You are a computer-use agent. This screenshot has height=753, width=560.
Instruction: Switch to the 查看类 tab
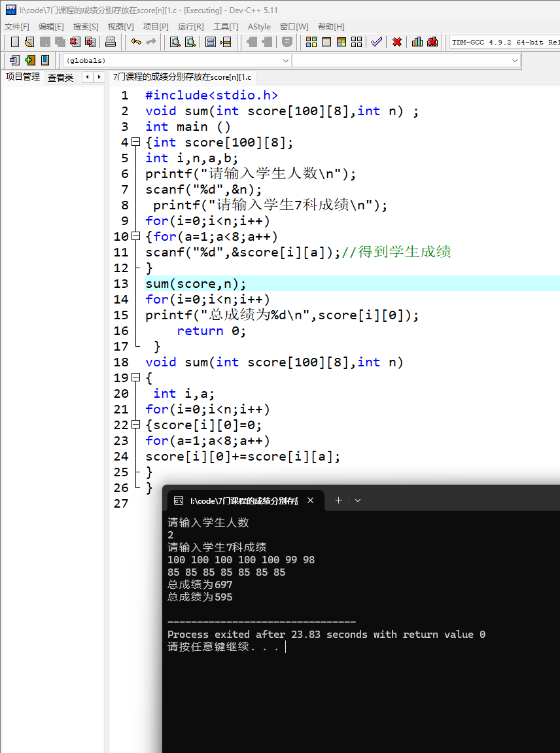[x=61, y=77]
